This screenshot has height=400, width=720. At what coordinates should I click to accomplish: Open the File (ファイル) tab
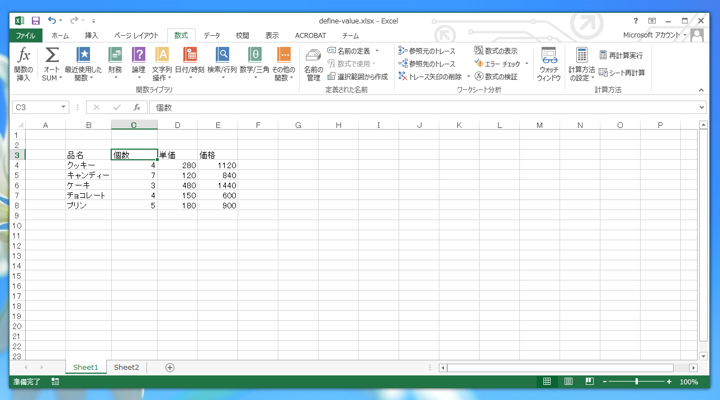[26, 35]
